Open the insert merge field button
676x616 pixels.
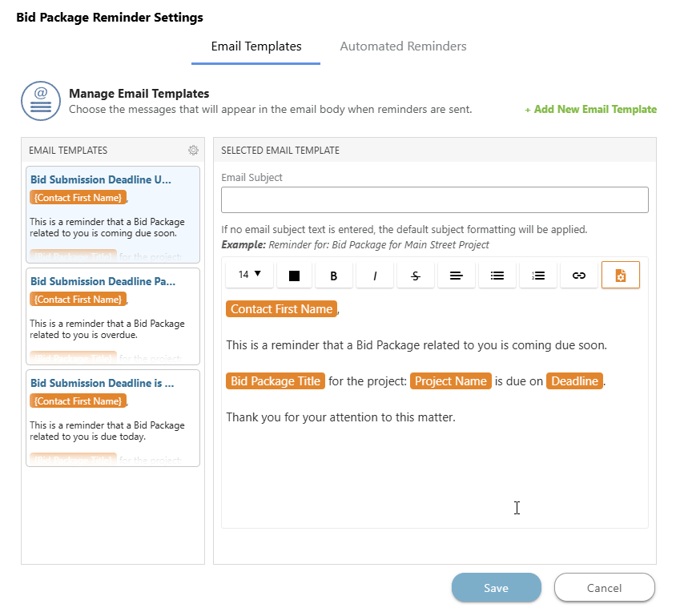click(621, 275)
